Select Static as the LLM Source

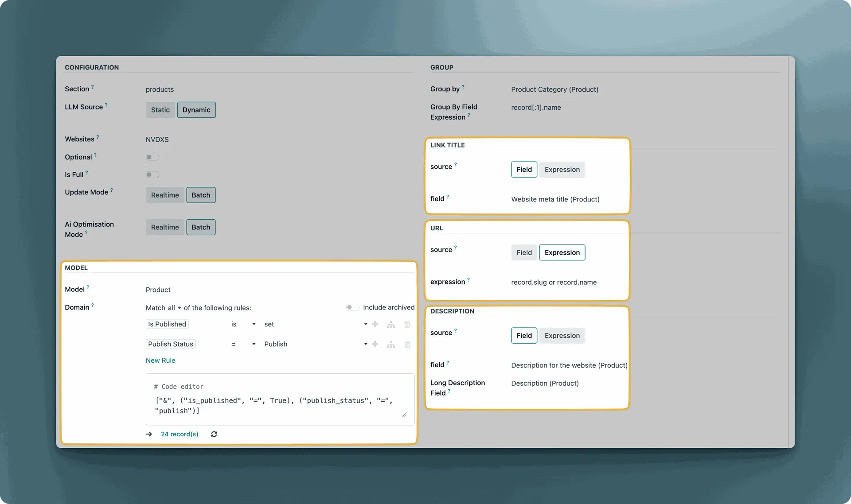[x=160, y=110]
